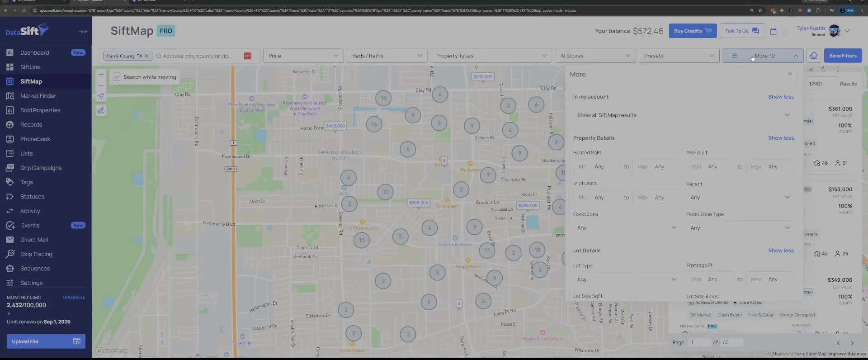Click the Skip Tracing icon
The height and width of the screenshot is (360, 868).
(10, 254)
